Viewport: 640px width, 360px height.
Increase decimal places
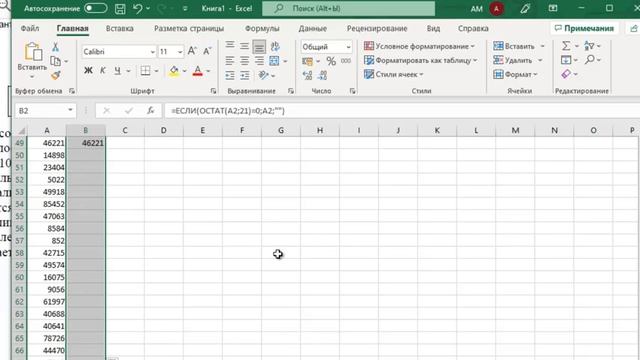coord(307,76)
